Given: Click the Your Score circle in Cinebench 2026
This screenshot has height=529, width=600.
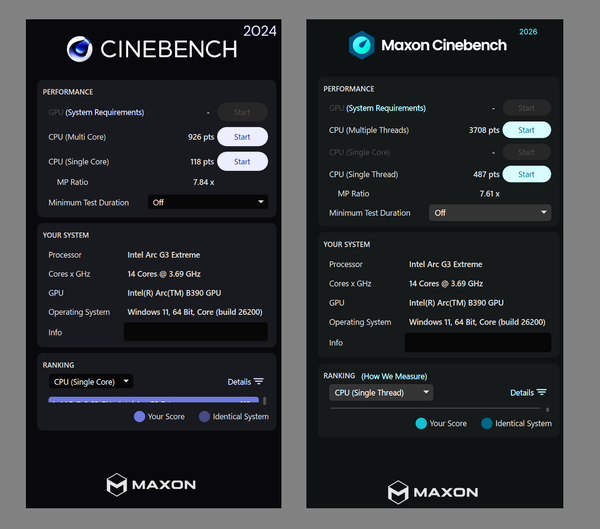Looking at the screenshot, I should (421, 423).
